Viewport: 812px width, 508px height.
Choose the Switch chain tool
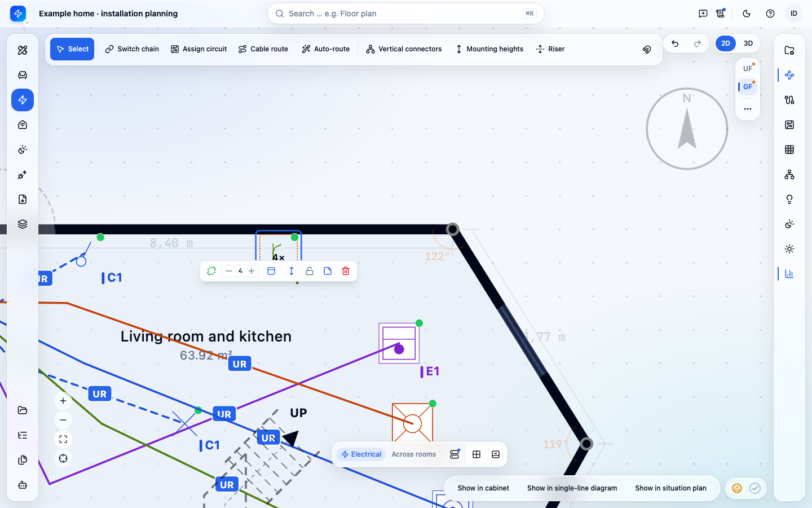click(x=132, y=49)
